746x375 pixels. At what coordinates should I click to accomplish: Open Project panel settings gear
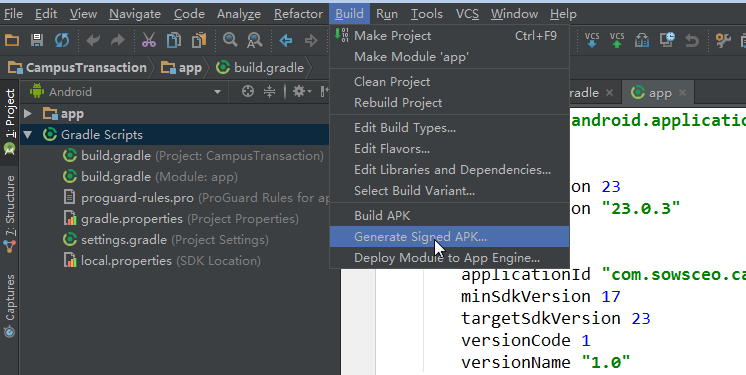[301, 91]
